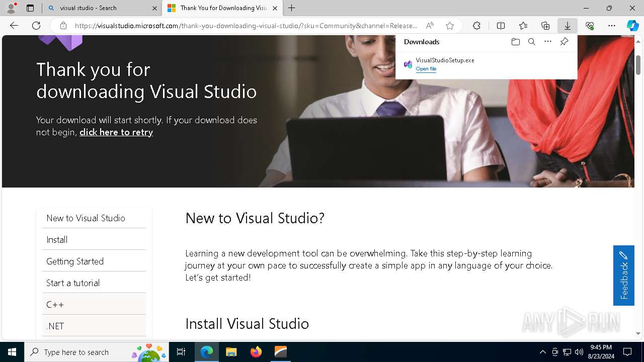Show hidden system tray icons
Screen dimensions: 644x362
tap(542, 352)
